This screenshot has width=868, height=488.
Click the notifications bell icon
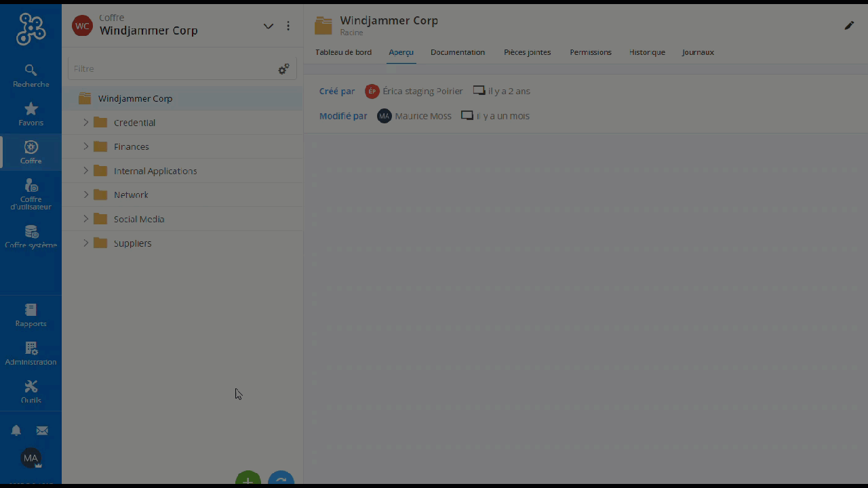click(x=16, y=430)
